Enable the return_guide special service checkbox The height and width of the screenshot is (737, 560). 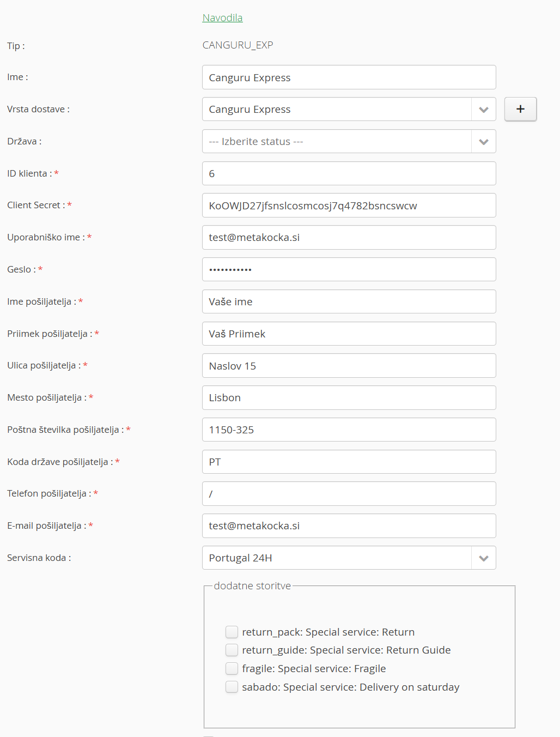232,650
